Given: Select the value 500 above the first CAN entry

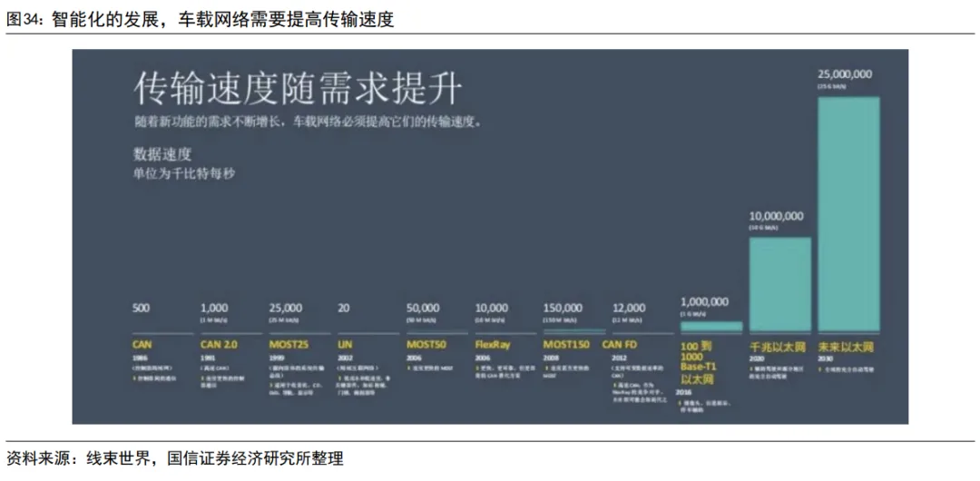Looking at the screenshot, I should point(142,309).
